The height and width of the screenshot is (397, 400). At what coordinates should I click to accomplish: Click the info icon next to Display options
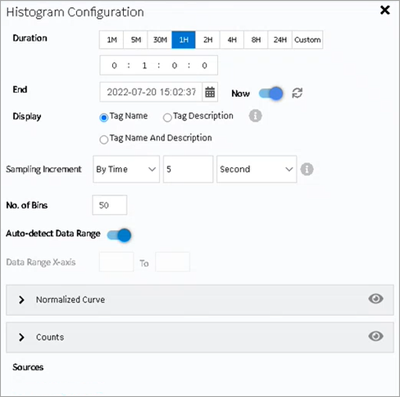point(255,116)
